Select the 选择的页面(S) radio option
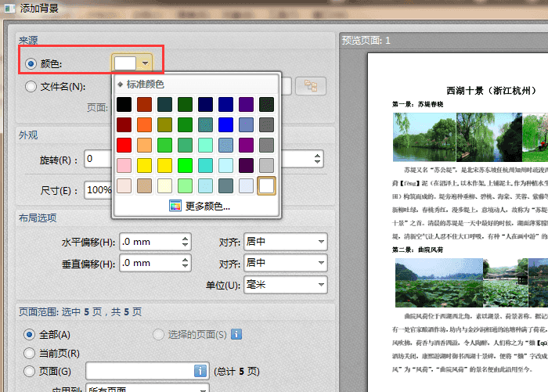Screen dimensions: 548x392 (x=158, y=335)
